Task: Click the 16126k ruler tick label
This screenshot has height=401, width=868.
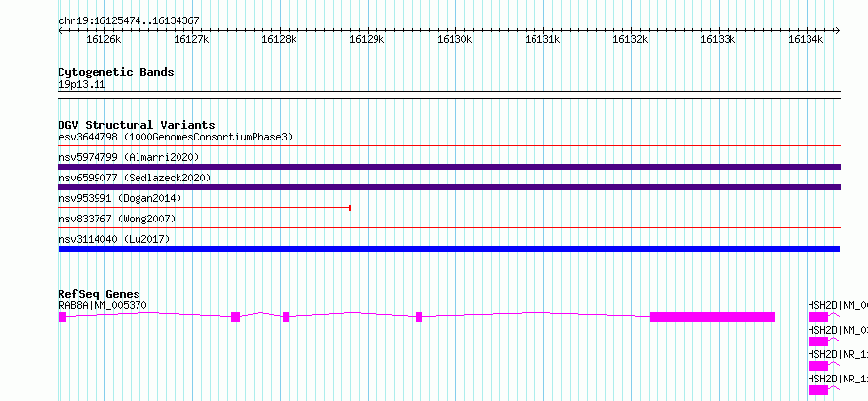Action: click(103, 40)
